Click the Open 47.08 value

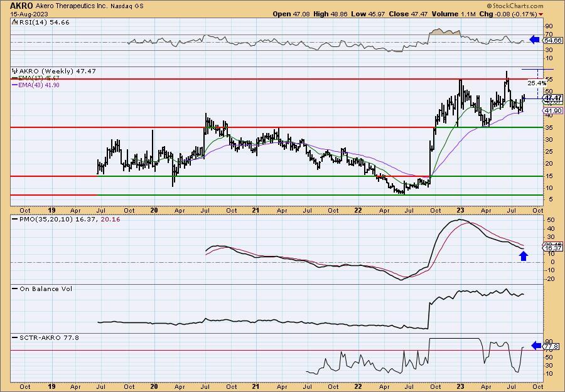[292, 14]
